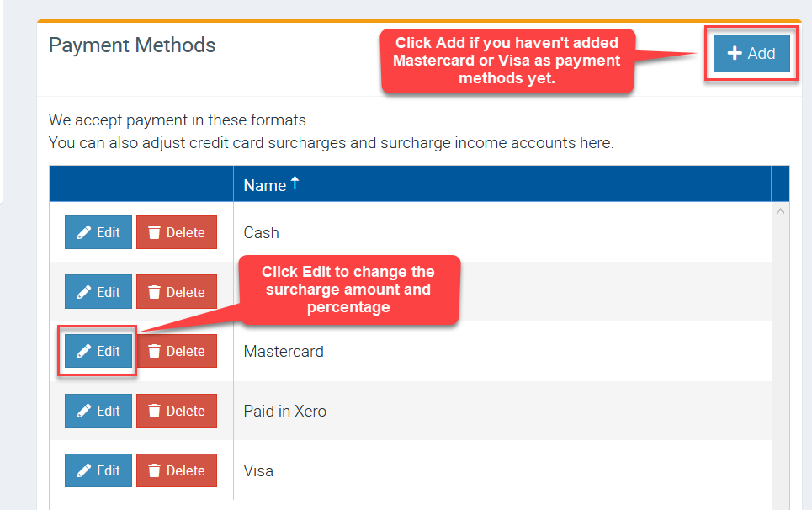Click Edit button in the second row

tap(98, 292)
